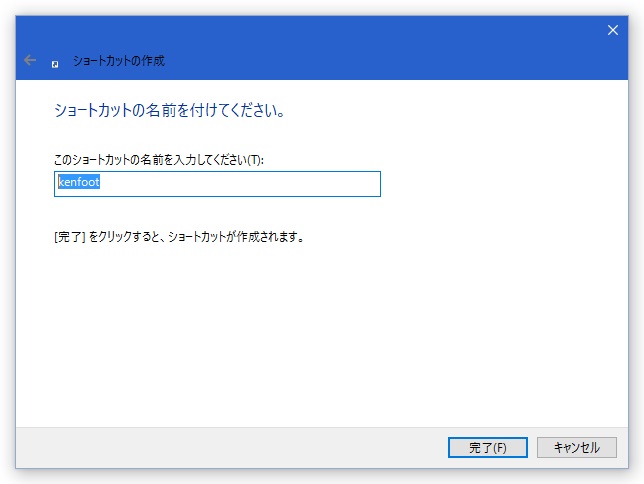Screen dimensions: 644x484
Task: Click the small shortcut icon beside the title
Action: tap(55, 64)
